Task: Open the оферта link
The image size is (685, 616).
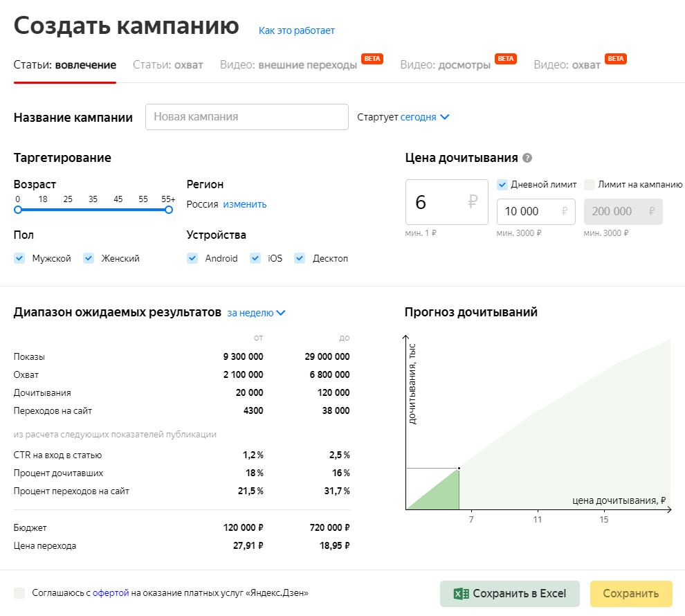Action: point(111,593)
